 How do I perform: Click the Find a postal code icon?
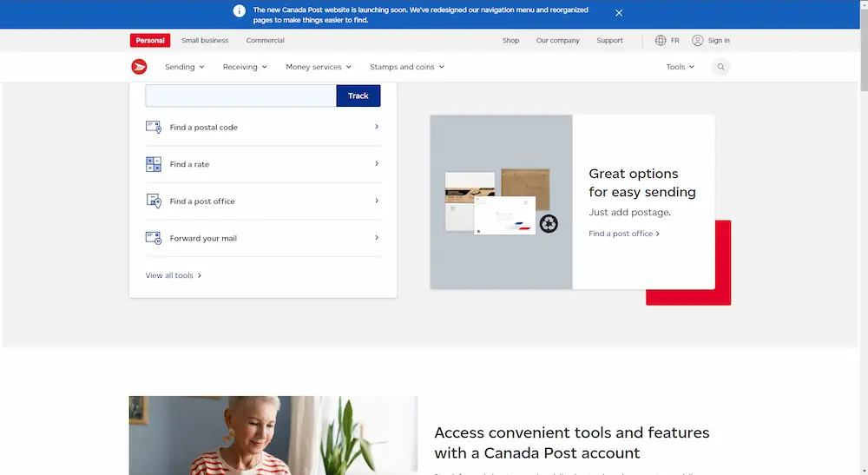(154, 127)
